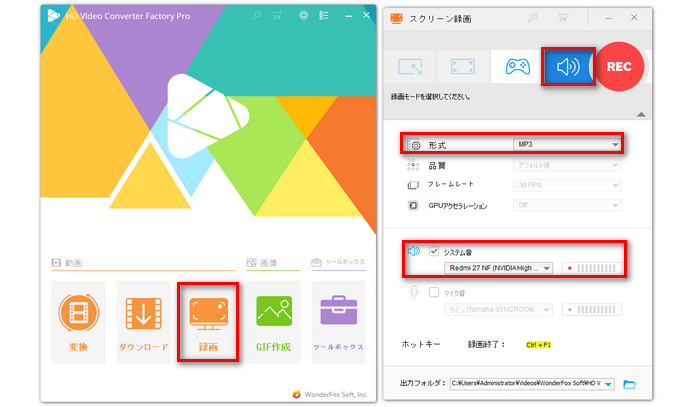Switch to game recording mode tab

[x=517, y=67]
